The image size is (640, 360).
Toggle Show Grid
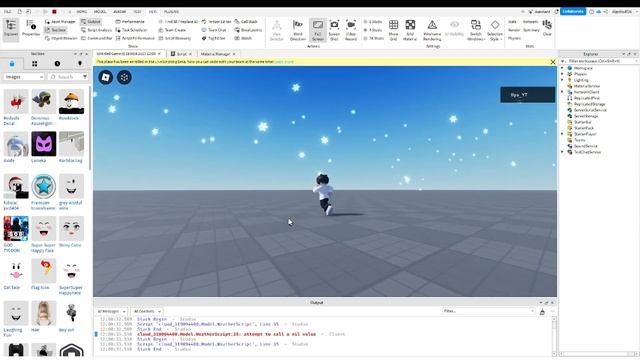tap(393, 30)
